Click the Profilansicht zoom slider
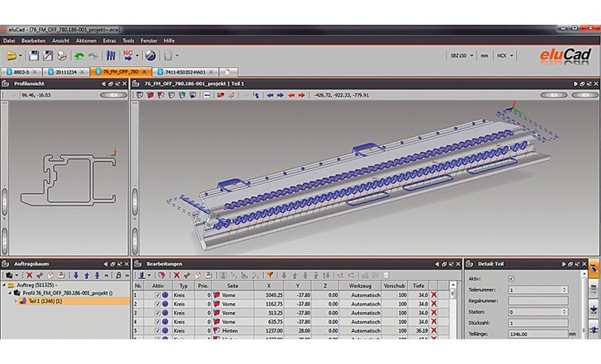The width and height of the screenshot is (601, 364). (113, 95)
